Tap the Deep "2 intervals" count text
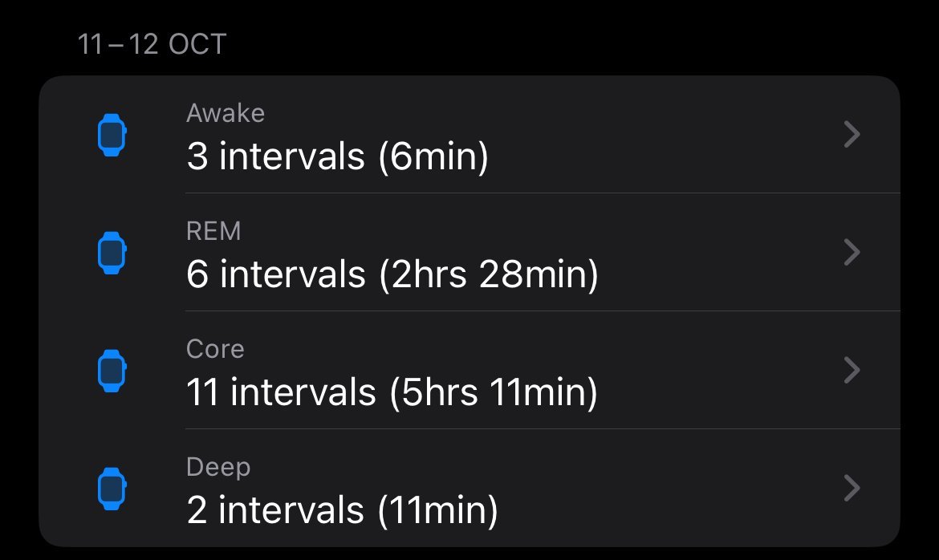939x560 pixels. pos(275,511)
